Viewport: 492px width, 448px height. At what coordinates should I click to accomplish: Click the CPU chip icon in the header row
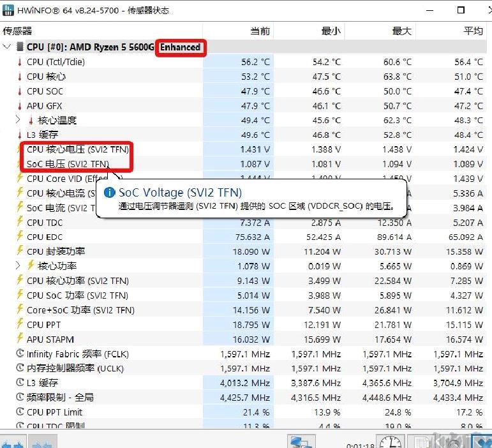pos(20,47)
